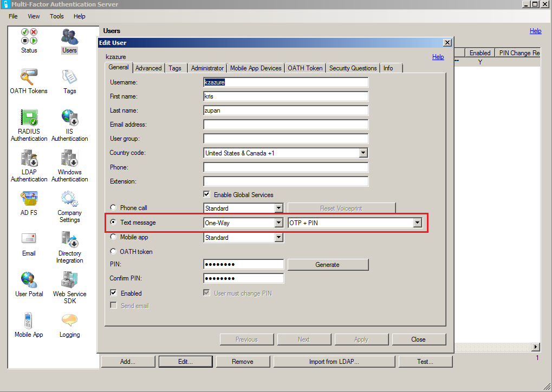Click the Edit... user button

coord(185,361)
